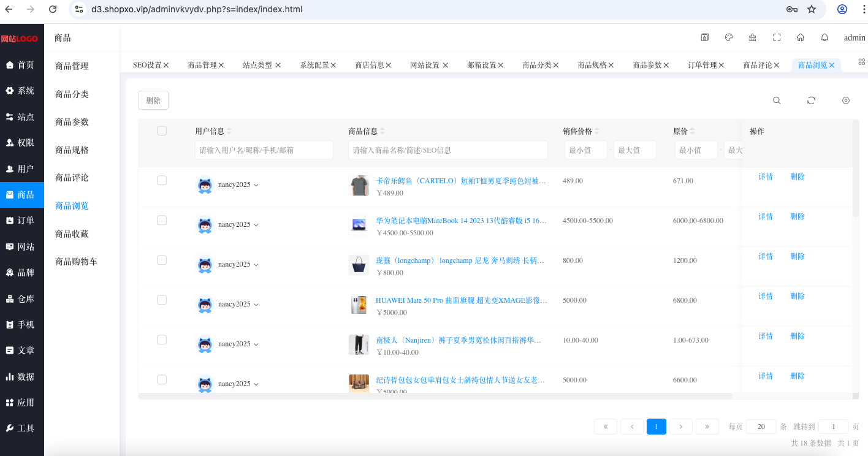The width and height of the screenshot is (868, 456).
Task: Sort by 商品信息 column arrows
Action: (x=383, y=131)
